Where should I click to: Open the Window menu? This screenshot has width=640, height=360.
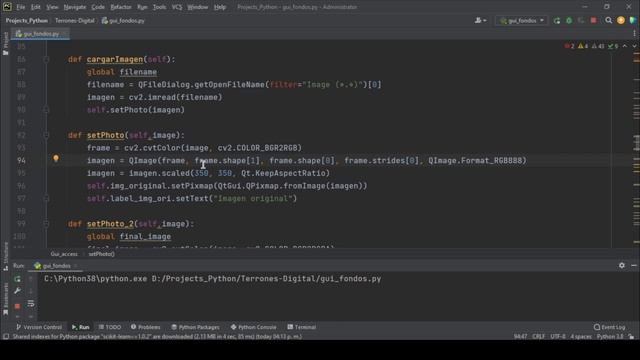198,7
